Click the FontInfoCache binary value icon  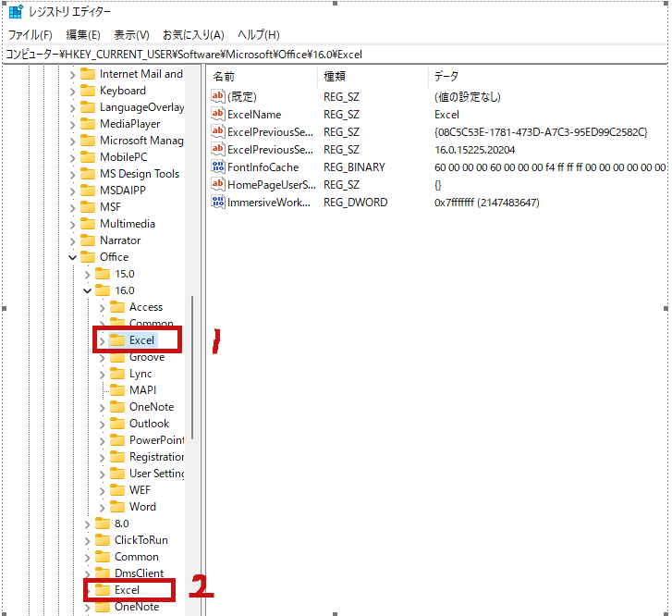pyautogui.click(x=218, y=166)
